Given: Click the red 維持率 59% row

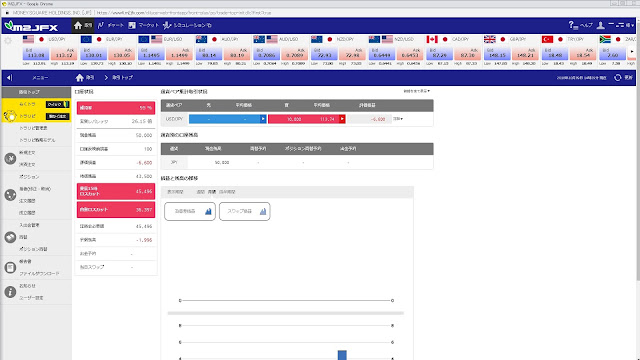Looking at the screenshot, I should 116,108.
